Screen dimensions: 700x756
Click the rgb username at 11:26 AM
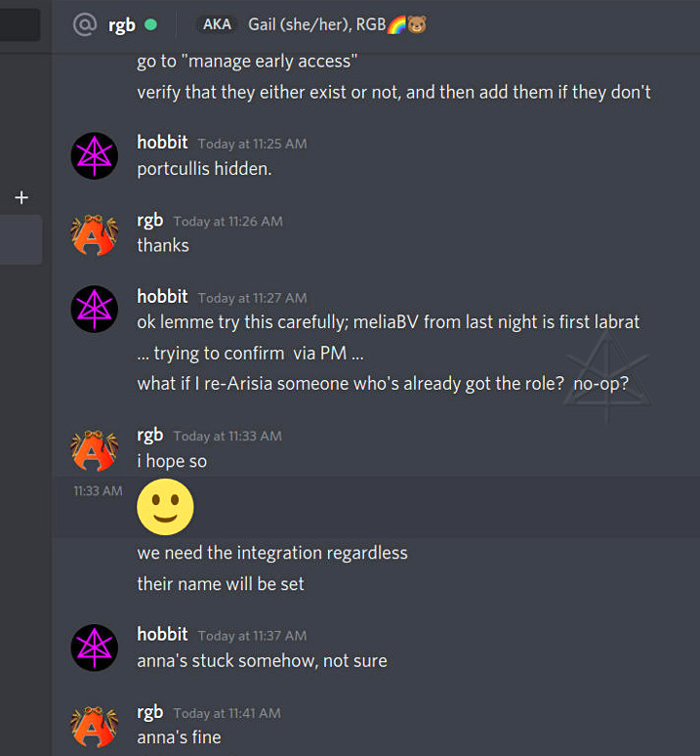(x=150, y=220)
